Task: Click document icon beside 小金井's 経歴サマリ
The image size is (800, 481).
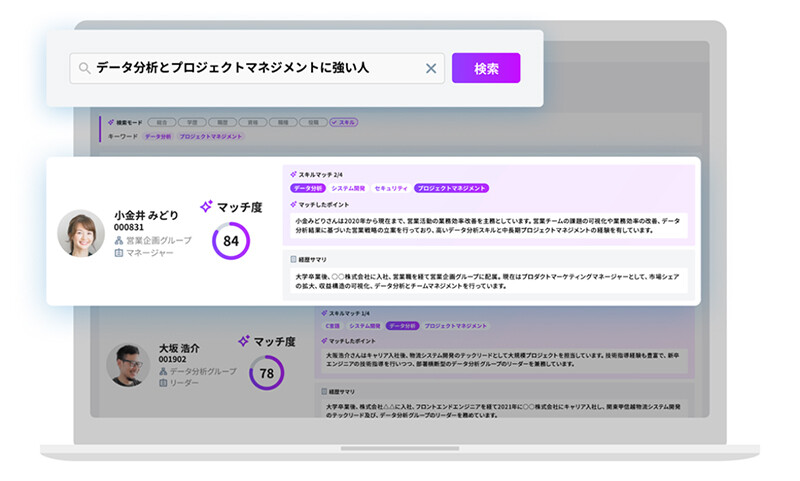Action: (x=293, y=259)
